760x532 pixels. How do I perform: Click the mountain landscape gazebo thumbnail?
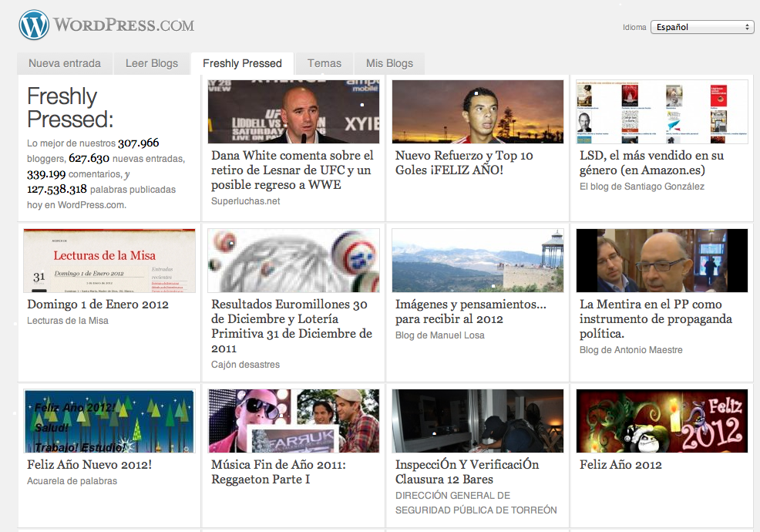[477, 261]
